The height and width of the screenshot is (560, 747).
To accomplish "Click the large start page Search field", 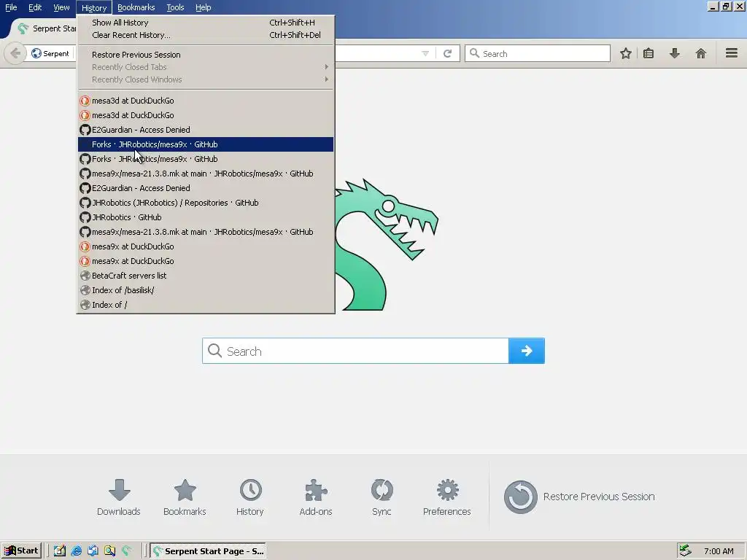I will click(x=355, y=351).
